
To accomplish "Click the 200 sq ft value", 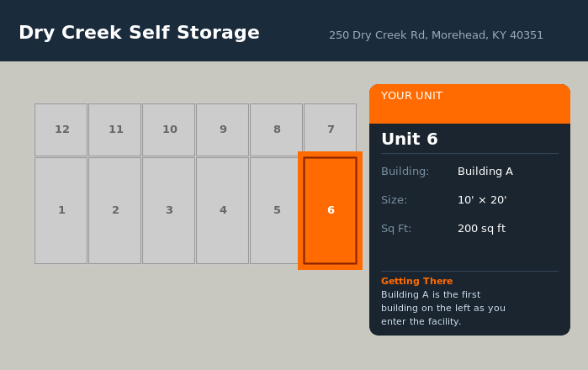I will pyautogui.click(x=481, y=229).
